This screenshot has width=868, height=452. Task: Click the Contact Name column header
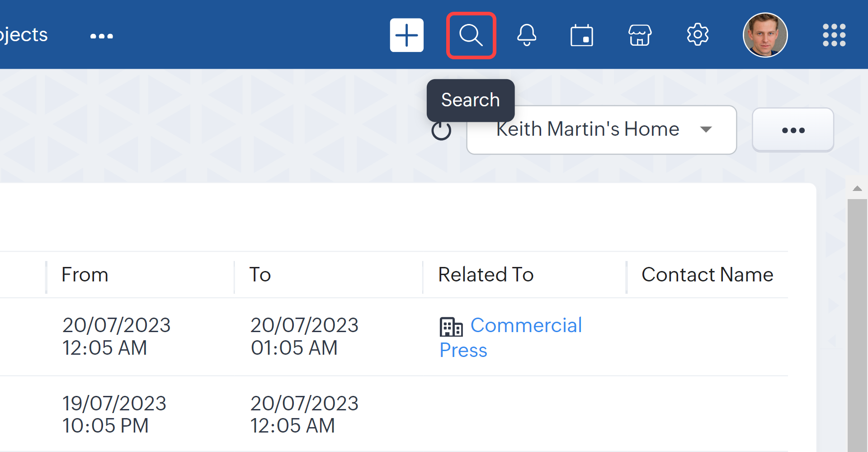click(x=707, y=275)
